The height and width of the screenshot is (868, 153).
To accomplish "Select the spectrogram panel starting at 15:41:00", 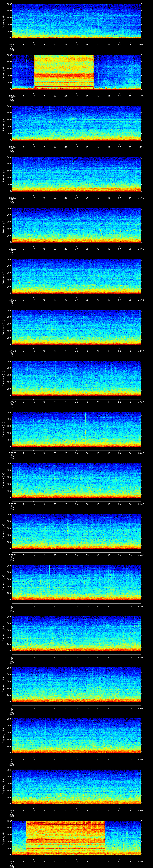I will coord(77,633).
